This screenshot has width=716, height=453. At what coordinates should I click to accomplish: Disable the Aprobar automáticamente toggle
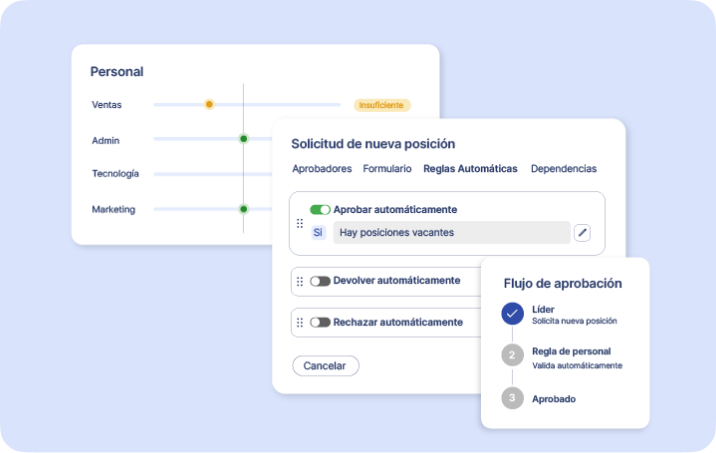click(320, 210)
